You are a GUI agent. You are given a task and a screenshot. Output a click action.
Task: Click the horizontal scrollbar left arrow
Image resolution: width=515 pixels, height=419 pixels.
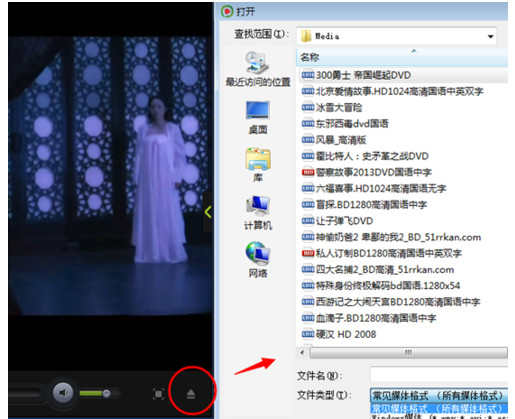click(302, 352)
